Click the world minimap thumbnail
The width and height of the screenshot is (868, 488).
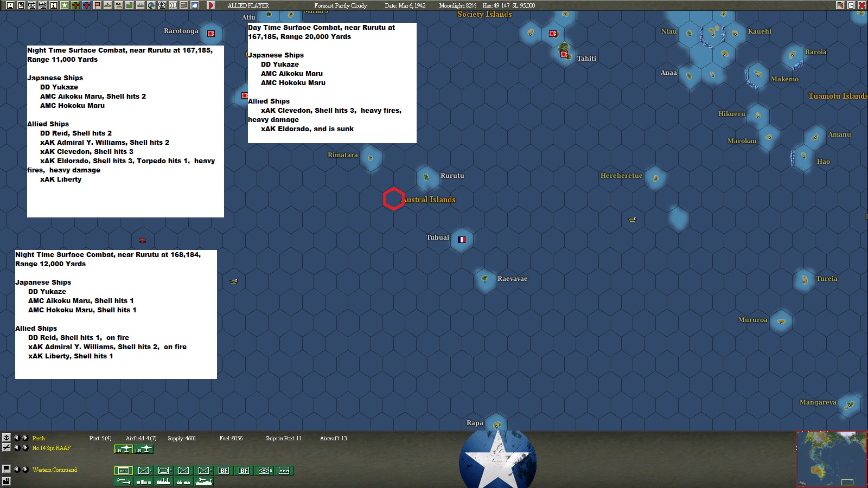(x=831, y=459)
